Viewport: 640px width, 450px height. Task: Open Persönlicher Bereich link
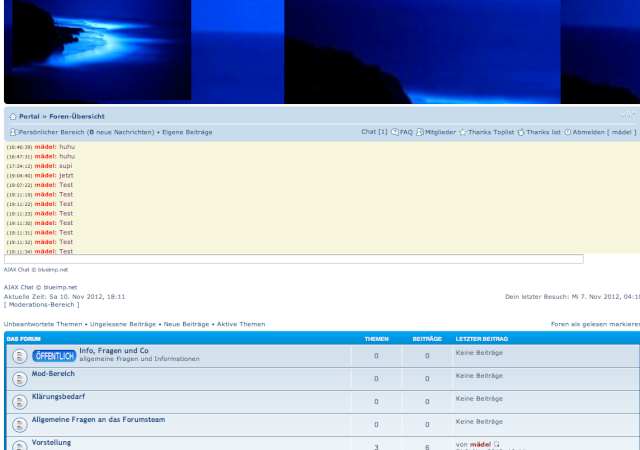coord(87,132)
